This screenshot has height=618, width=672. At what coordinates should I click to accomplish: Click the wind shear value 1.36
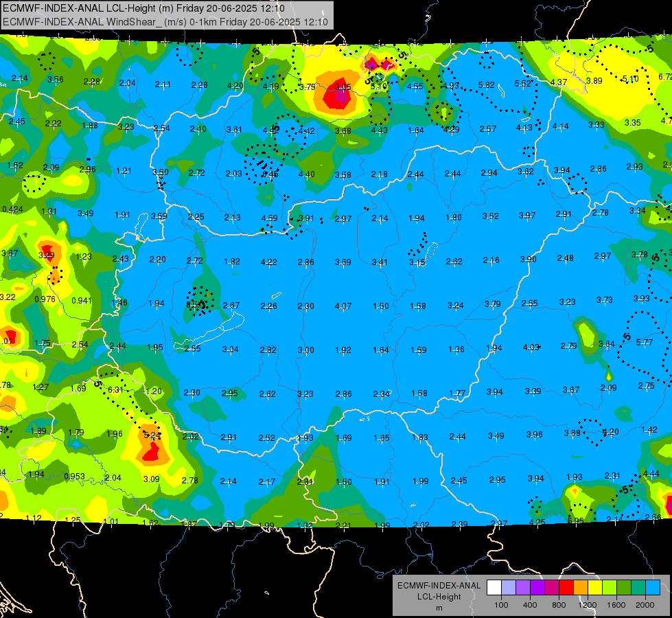point(456,350)
